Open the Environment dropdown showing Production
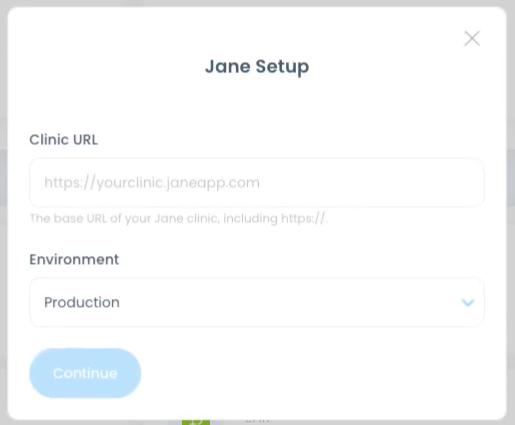This screenshot has height=425, width=515. tap(257, 302)
